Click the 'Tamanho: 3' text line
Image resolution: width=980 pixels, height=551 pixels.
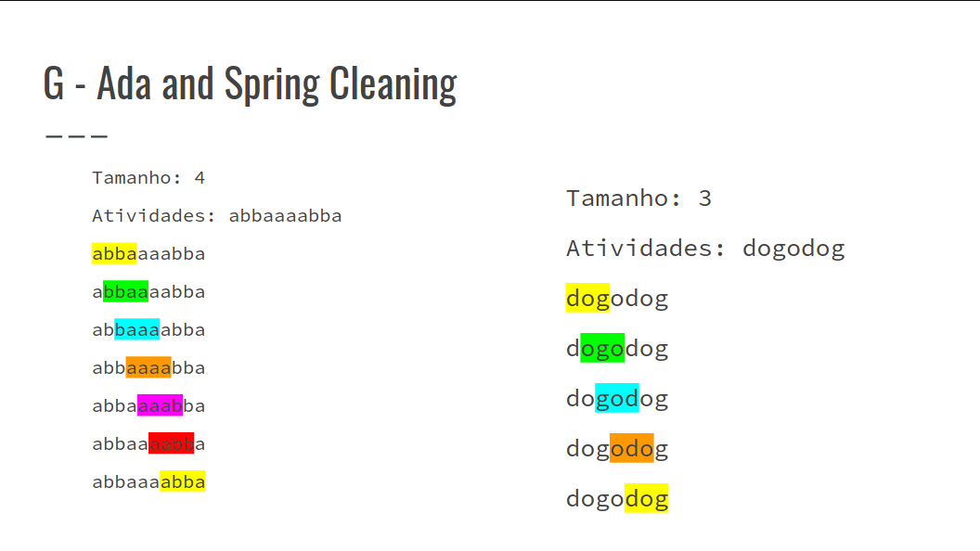638,199
